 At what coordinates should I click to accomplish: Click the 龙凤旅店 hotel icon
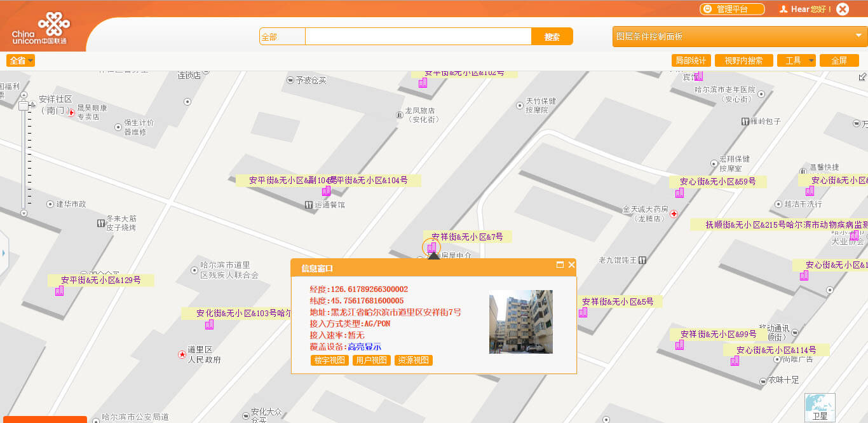[x=400, y=115]
